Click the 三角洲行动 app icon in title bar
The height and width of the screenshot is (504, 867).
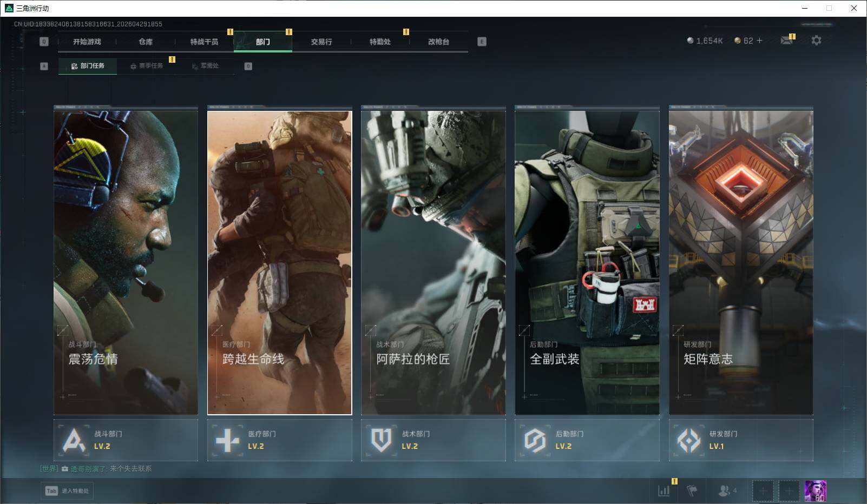(9, 8)
